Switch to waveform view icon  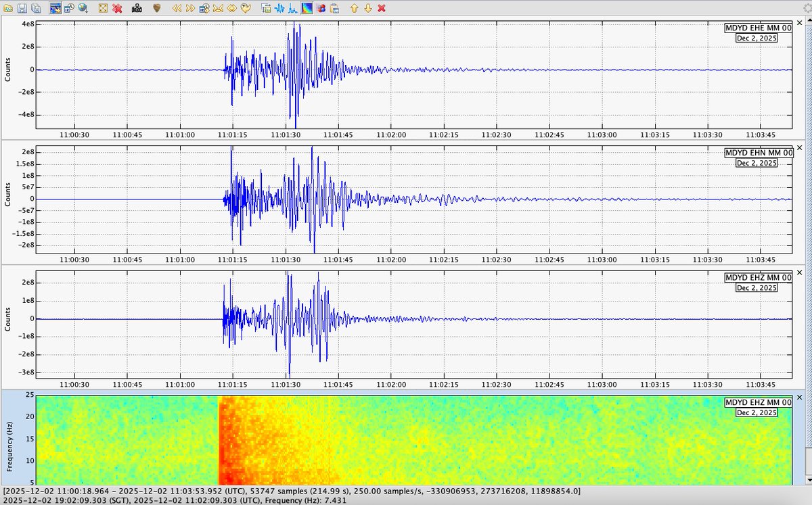279,8
